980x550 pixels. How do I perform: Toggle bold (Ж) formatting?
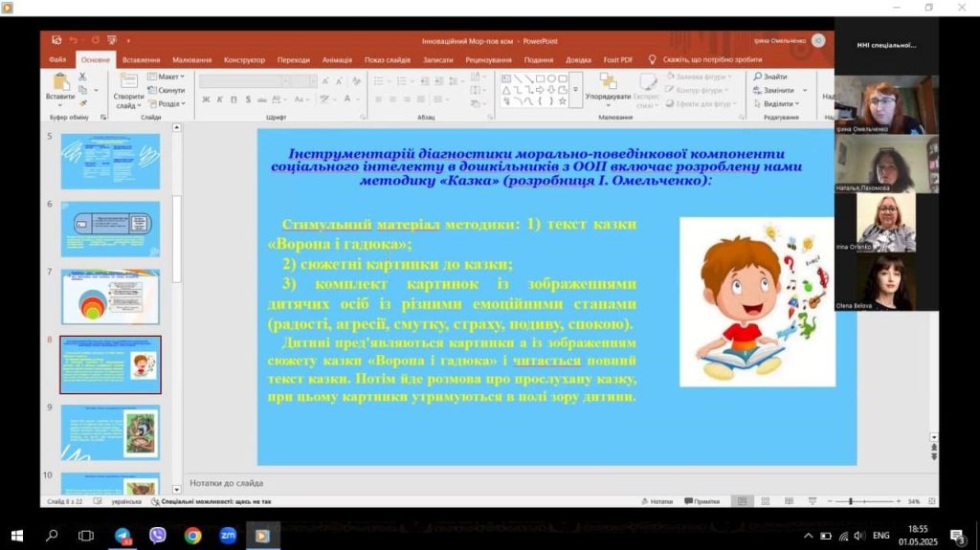(x=206, y=99)
